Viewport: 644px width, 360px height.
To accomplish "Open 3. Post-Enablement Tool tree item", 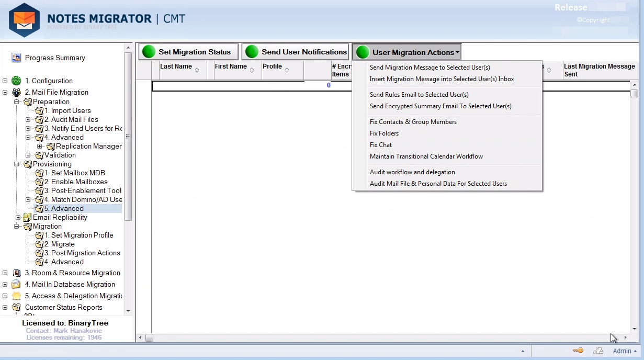I will coord(83,190).
